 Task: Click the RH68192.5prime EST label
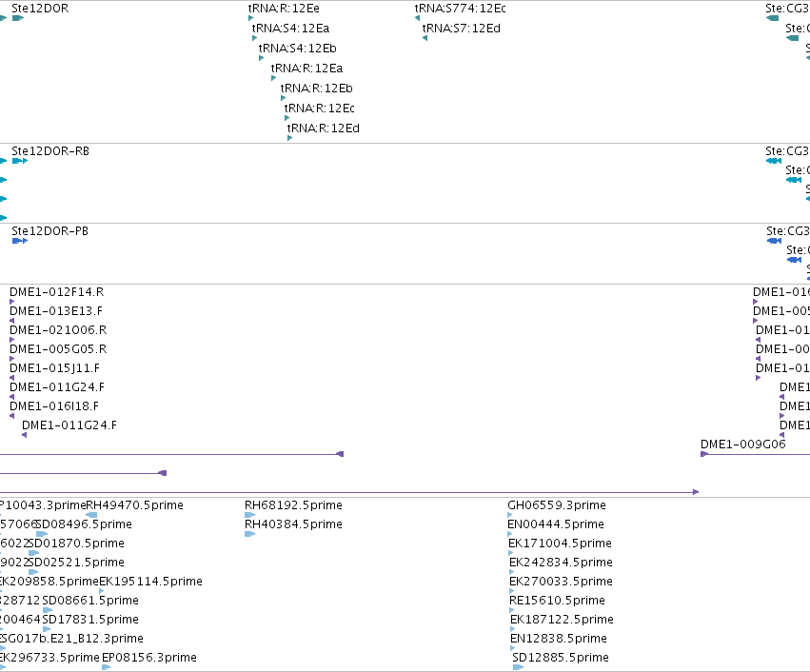tap(293, 505)
